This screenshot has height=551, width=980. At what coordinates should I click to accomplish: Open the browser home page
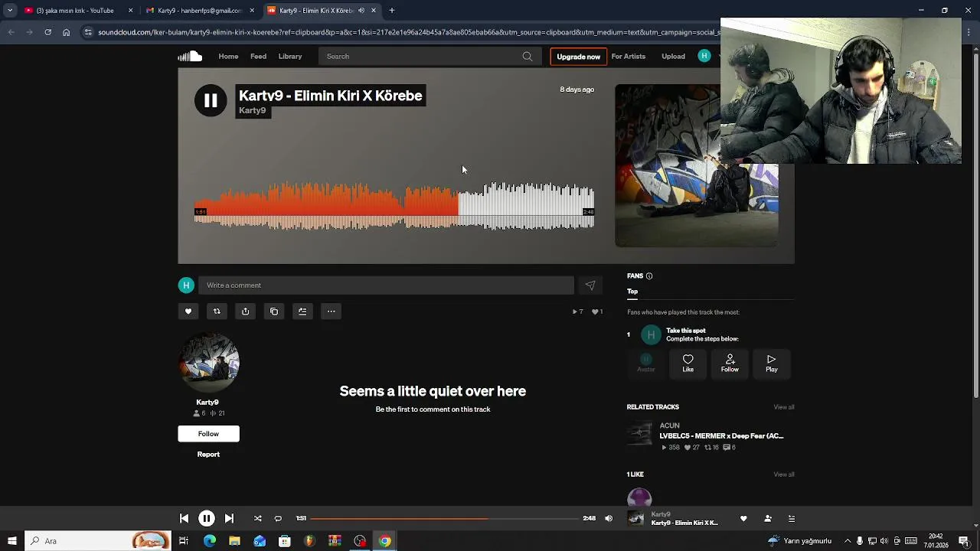(67, 32)
